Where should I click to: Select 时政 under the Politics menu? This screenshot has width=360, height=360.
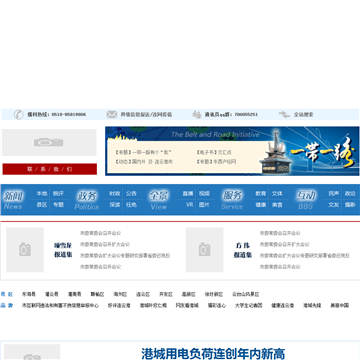(115, 194)
